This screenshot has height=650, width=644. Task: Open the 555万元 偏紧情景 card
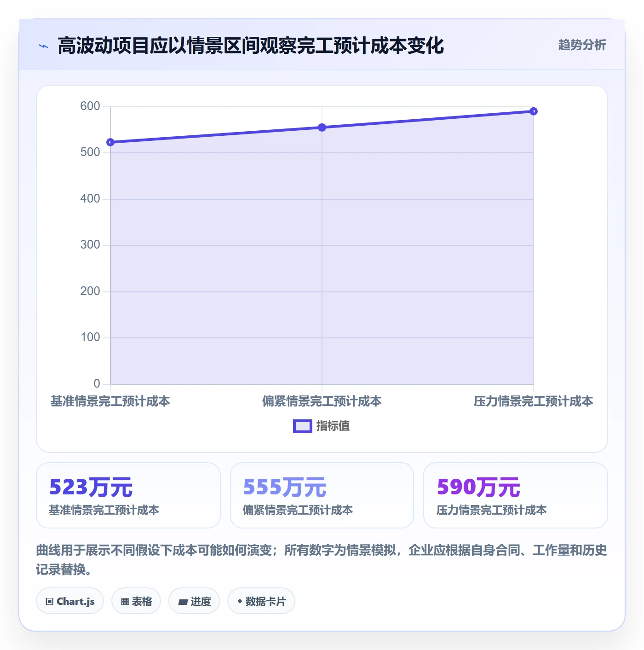[322, 495]
